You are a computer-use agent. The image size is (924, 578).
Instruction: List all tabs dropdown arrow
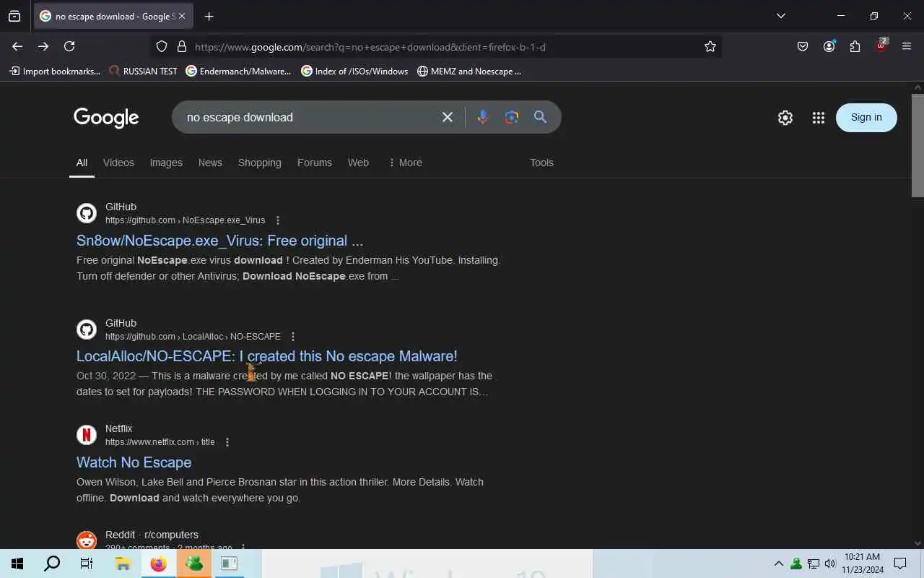(x=780, y=16)
